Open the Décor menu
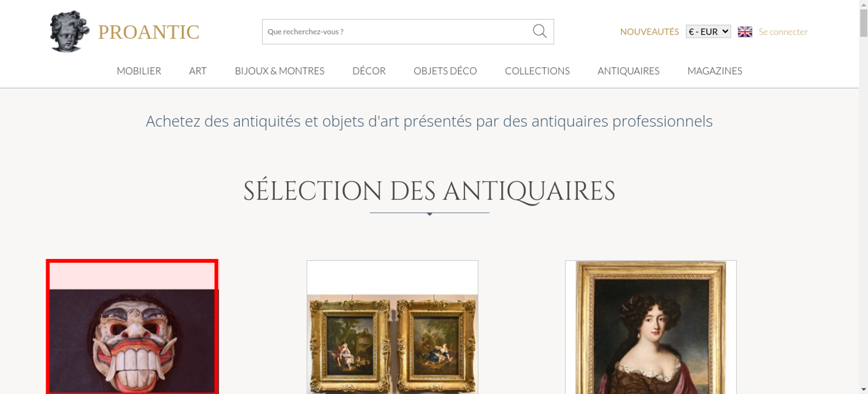The height and width of the screenshot is (394, 868). click(369, 71)
